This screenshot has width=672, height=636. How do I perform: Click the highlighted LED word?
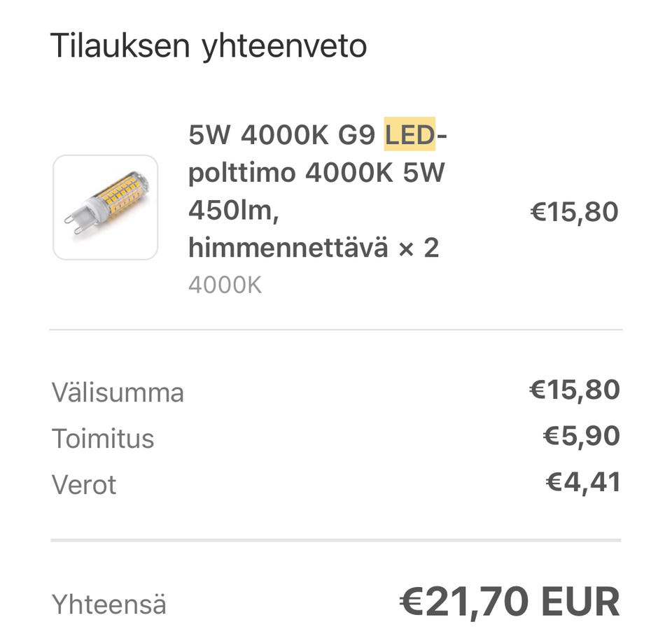(409, 135)
